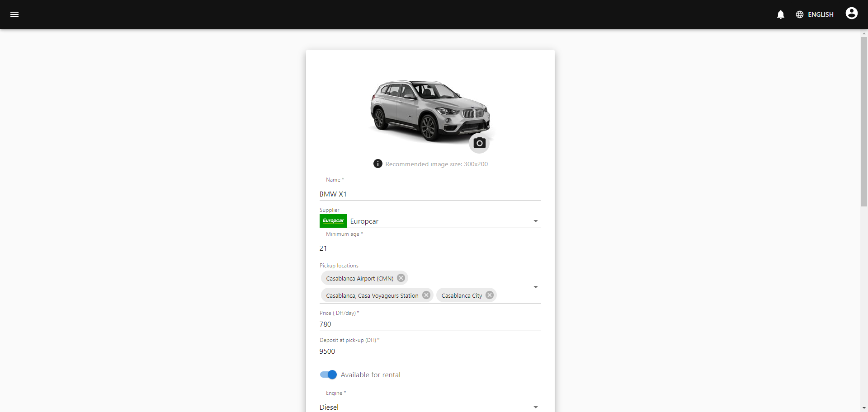Click the page vertical scrollbar thumb
The image size is (868, 412).
point(864,122)
